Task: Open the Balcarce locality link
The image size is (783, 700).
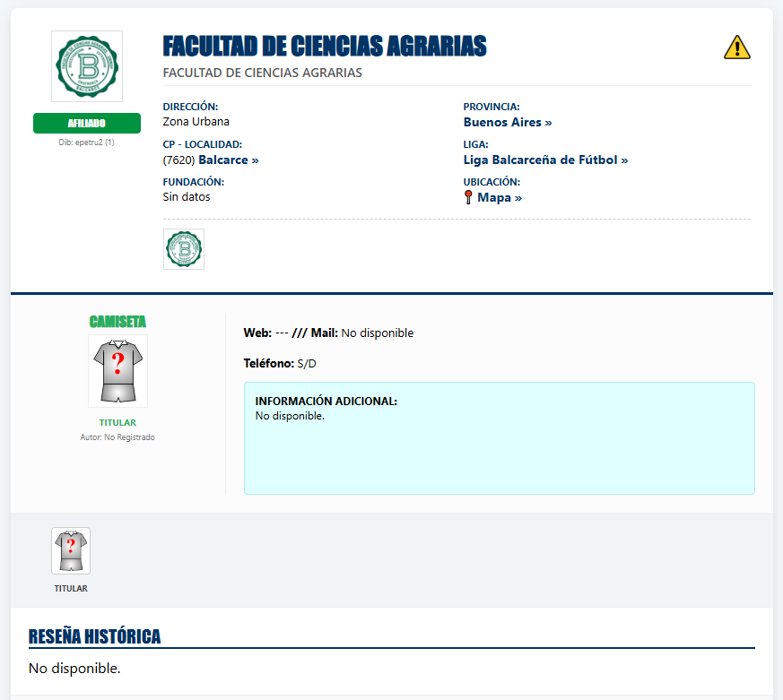Action: tap(229, 160)
